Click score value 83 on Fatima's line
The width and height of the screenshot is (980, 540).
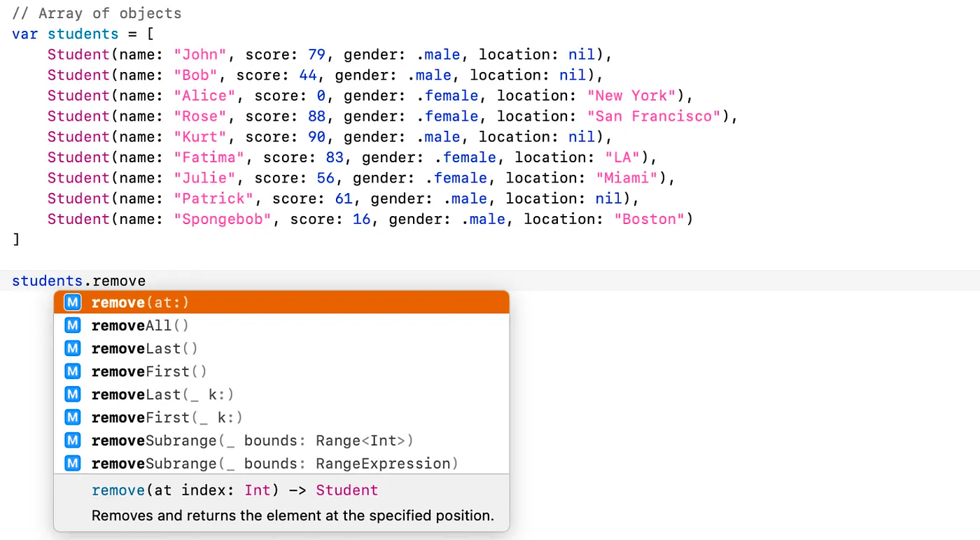[335, 157]
